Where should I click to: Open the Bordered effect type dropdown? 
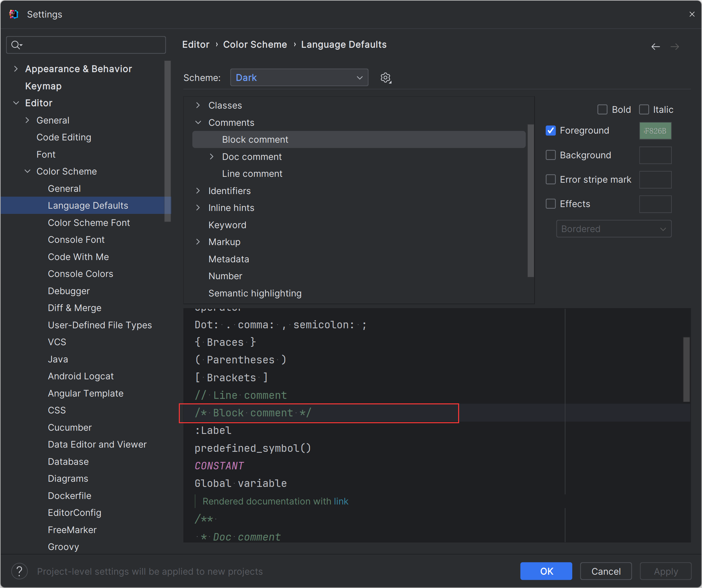pyautogui.click(x=614, y=229)
